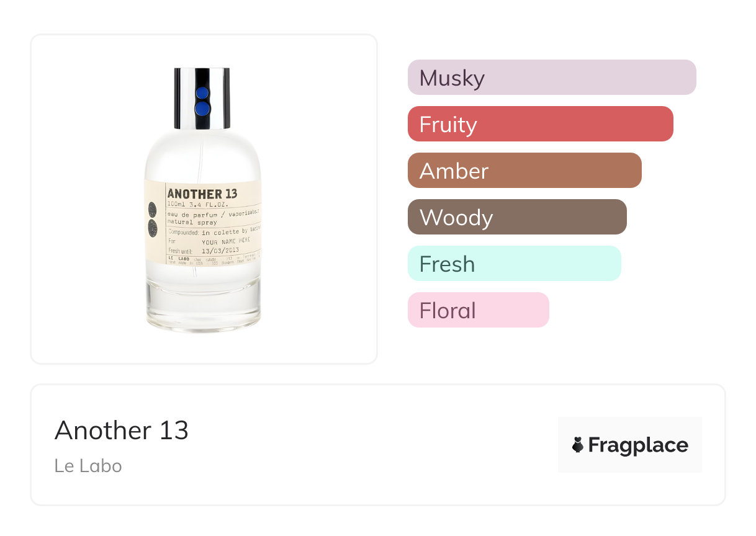Viewport: 756px width, 536px height.
Task: Click the mint Fresh accord bar
Action: [514, 264]
